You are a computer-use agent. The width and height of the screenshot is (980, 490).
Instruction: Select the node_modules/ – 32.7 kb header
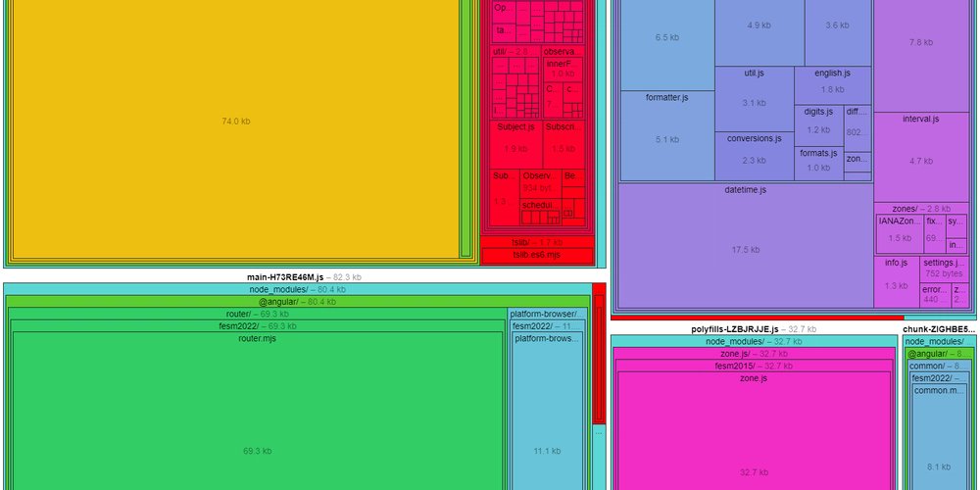[754, 341]
